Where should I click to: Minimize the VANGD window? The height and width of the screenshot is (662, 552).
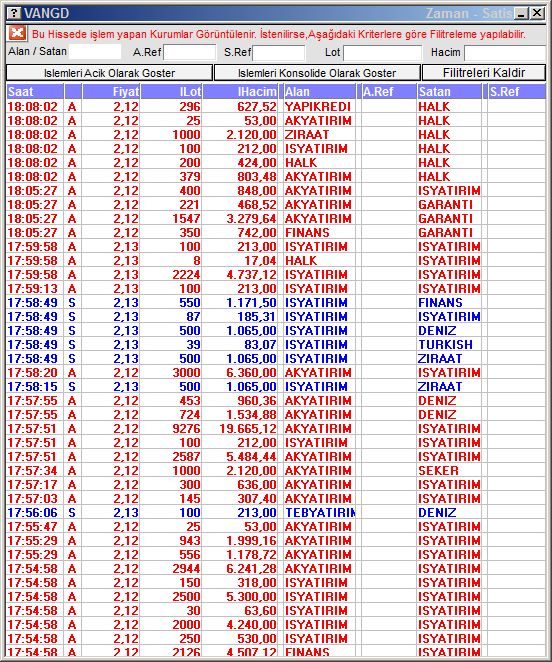(522, 13)
